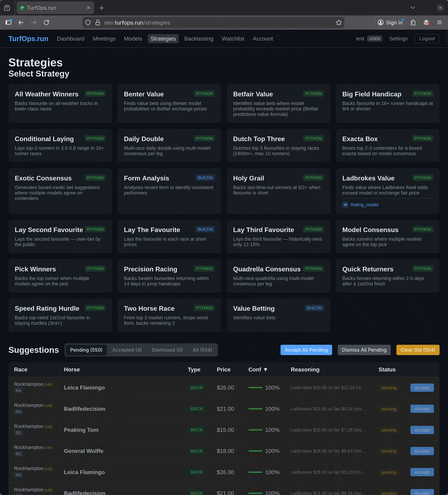
Task: Expand the list all tabs chevron
Action: tap(413, 8)
